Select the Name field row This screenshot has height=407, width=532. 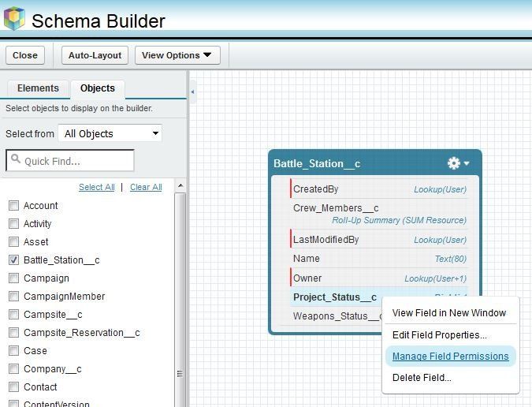(380, 259)
